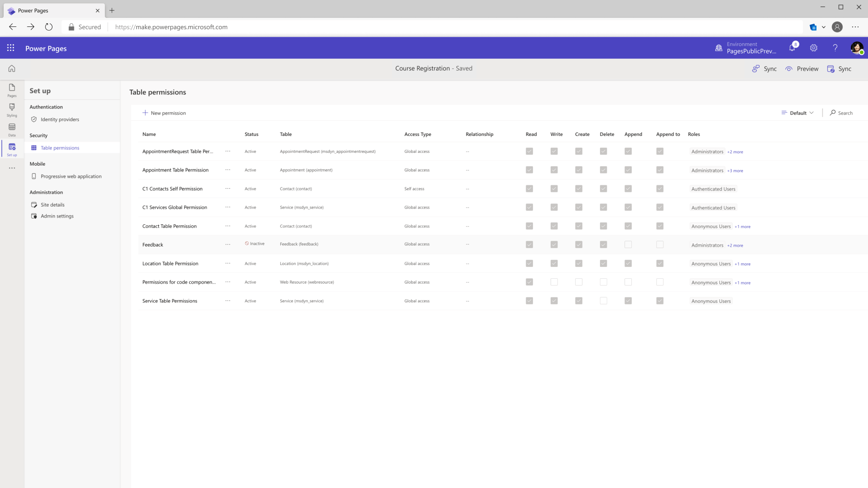The image size is (868, 488).
Task: Open the app launcher waffle menu
Action: coord(10,48)
